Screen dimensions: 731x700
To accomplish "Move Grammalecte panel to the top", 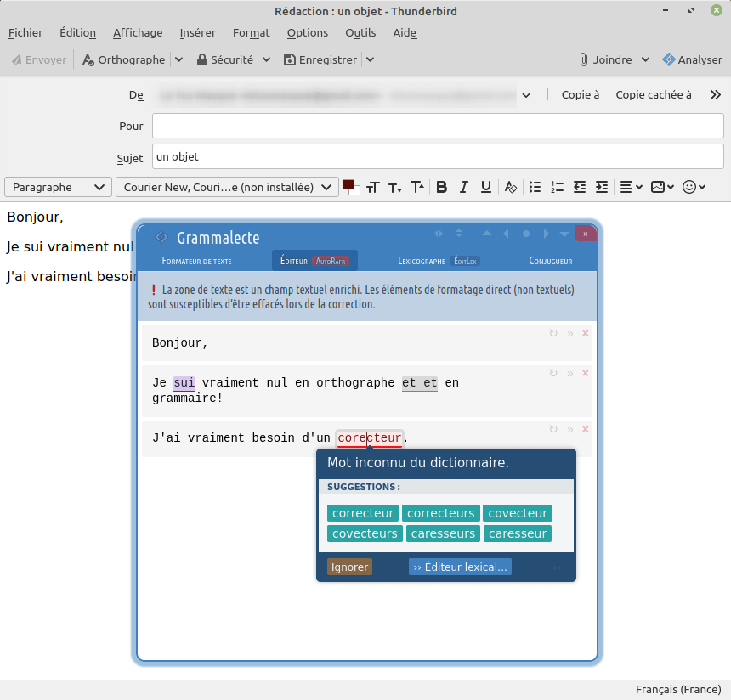I will 487,234.
